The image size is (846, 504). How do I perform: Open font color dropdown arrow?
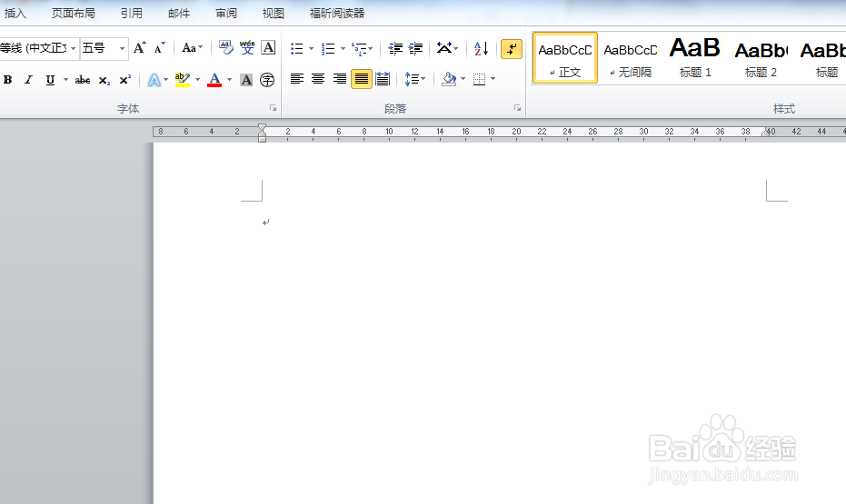[229, 80]
